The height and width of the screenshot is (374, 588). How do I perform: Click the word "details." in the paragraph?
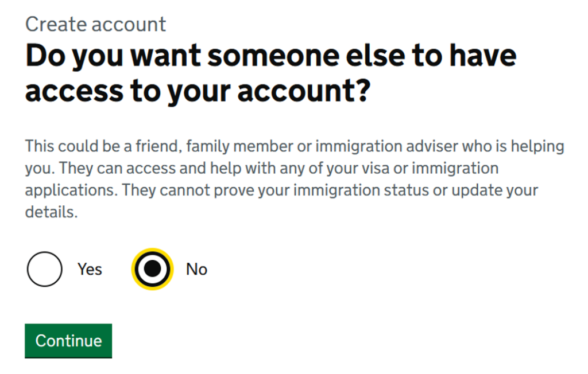coord(51,212)
